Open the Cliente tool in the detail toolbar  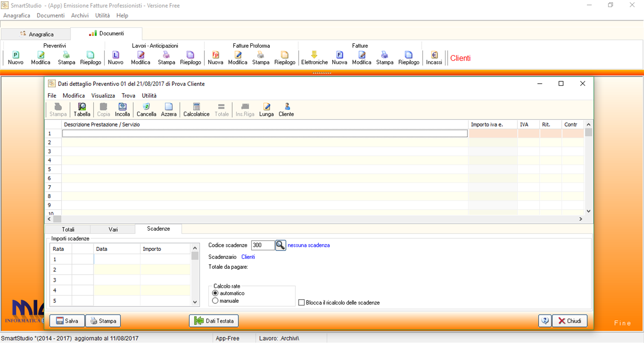pos(286,110)
